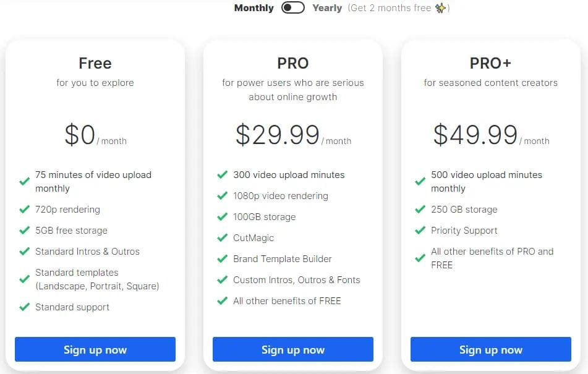Image resolution: width=588 pixels, height=374 pixels.
Task: Click the checkmark beside Standard support
Action: [x=25, y=307]
